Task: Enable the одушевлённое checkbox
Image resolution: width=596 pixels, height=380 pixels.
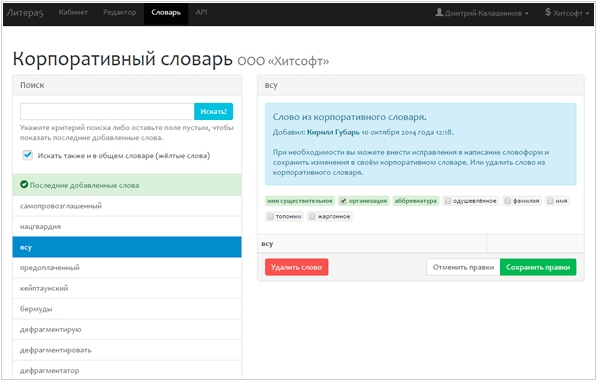Action: coord(448,201)
